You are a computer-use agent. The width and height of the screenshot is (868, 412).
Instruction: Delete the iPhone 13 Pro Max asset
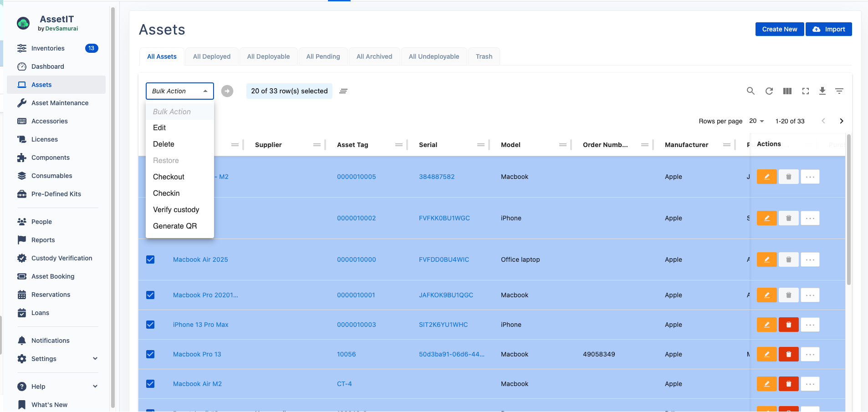click(789, 325)
